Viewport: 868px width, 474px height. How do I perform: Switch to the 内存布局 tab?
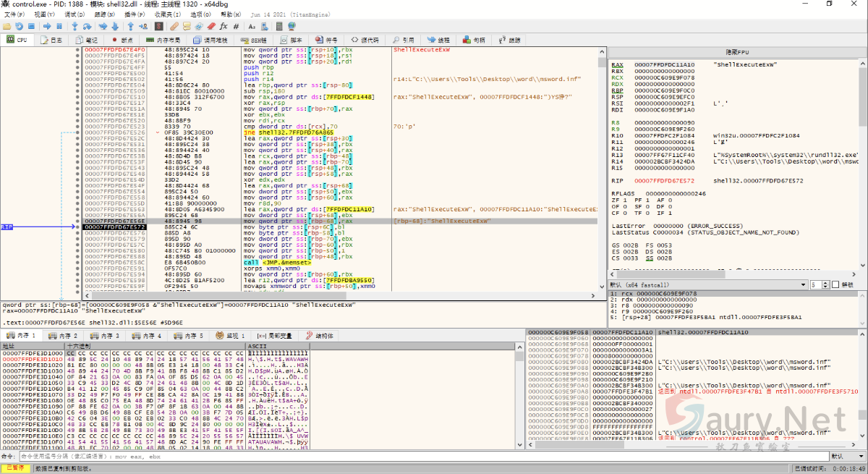pos(163,40)
